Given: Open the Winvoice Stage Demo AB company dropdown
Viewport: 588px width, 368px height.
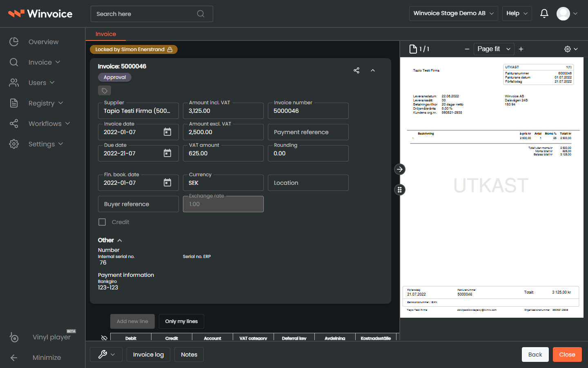Looking at the screenshot, I should 453,13.
